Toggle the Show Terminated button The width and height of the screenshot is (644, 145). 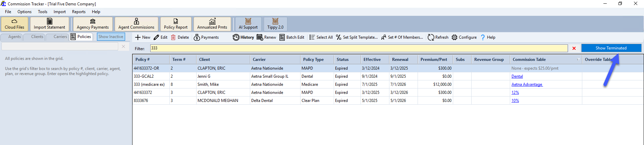tap(611, 48)
